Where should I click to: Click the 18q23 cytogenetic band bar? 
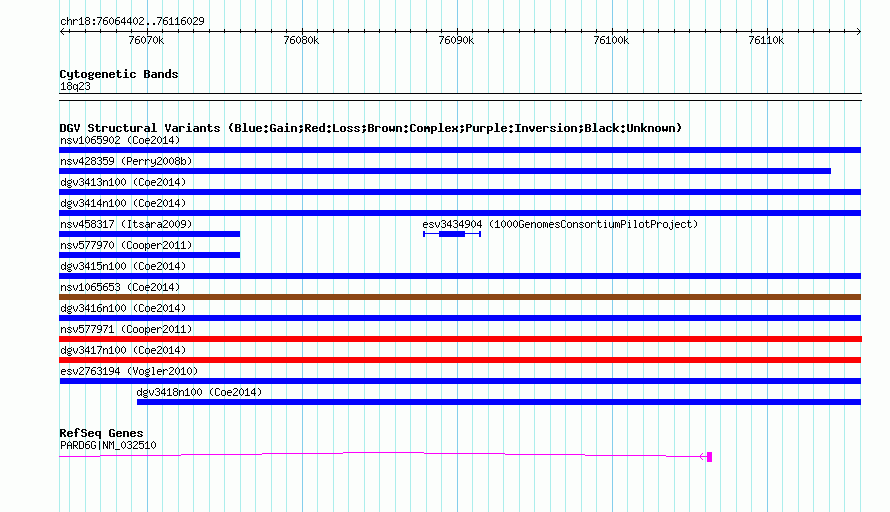(460, 97)
